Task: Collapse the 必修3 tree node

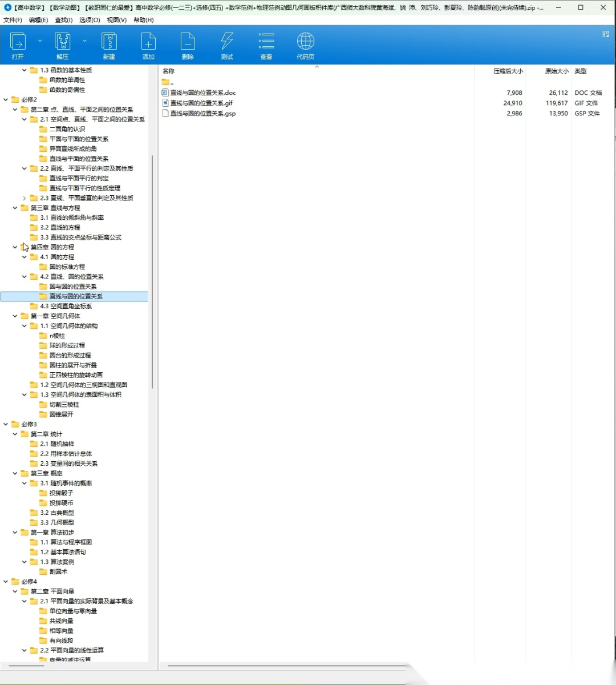Action: (6, 424)
